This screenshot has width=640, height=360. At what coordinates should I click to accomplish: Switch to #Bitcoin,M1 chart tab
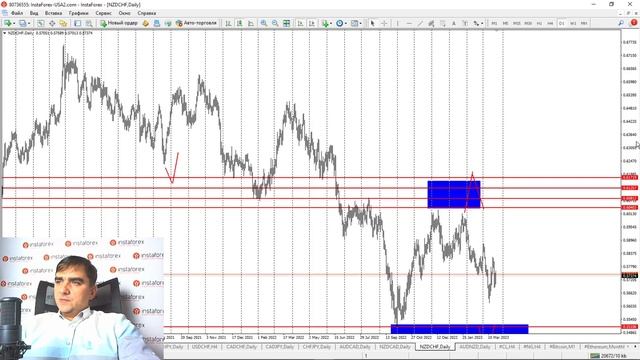(562, 347)
